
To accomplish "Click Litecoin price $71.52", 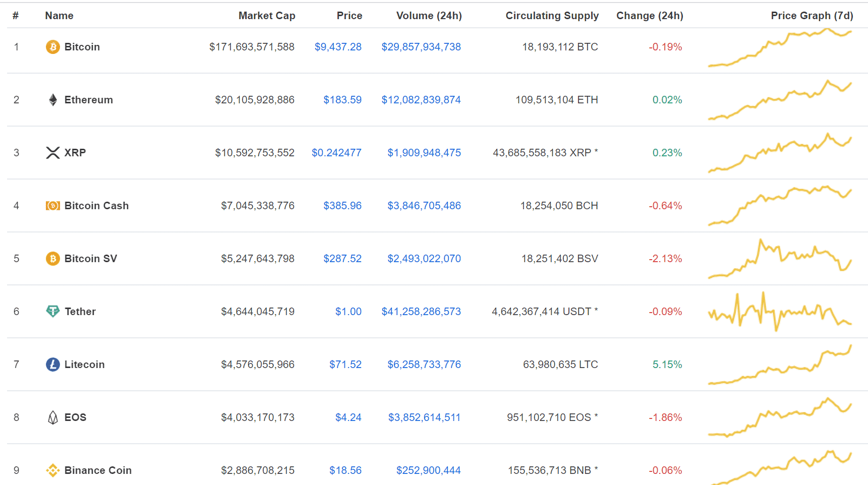I will coord(345,365).
